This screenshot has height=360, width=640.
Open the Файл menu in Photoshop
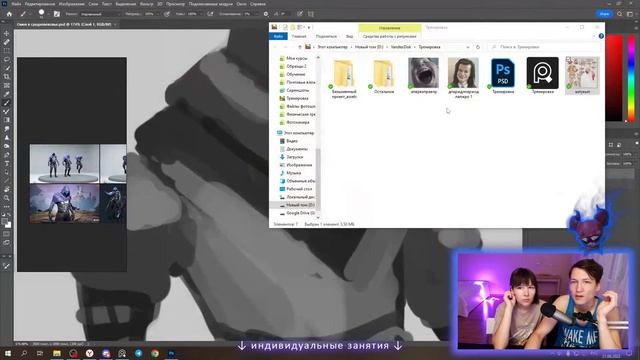click(x=16, y=4)
